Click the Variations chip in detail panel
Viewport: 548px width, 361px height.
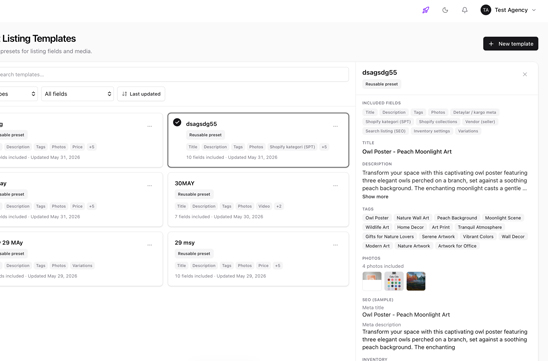468,131
